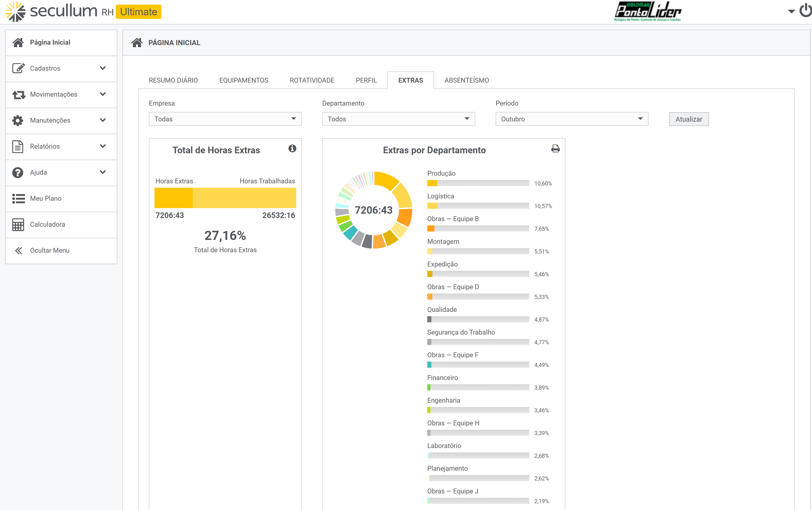Viewport: 812px width, 510px height.
Task: Open Calculadora from the sidebar
Action: 61,225
